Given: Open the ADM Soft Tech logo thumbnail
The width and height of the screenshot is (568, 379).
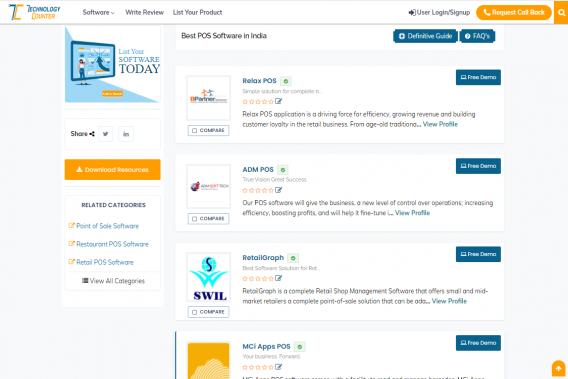Looking at the screenshot, I should [x=208, y=186].
